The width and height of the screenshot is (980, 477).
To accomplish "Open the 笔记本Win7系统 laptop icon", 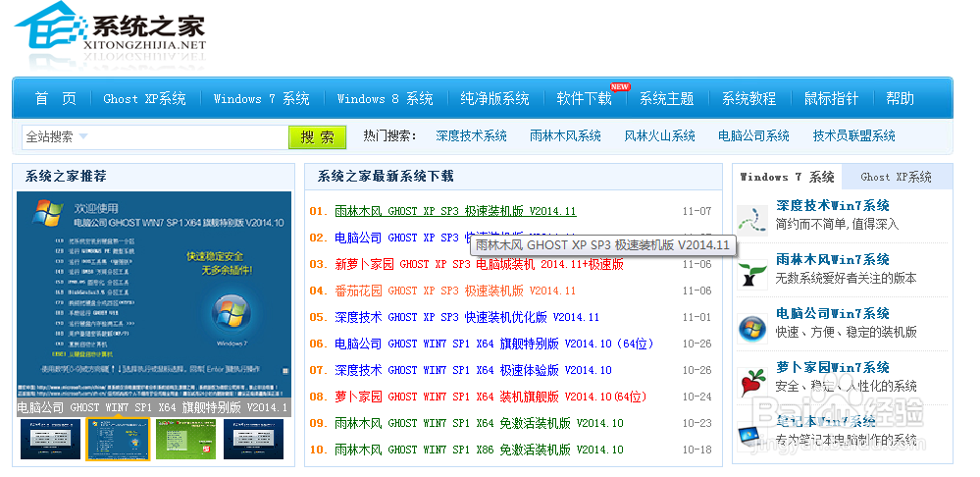I will (x=751, y=436).
